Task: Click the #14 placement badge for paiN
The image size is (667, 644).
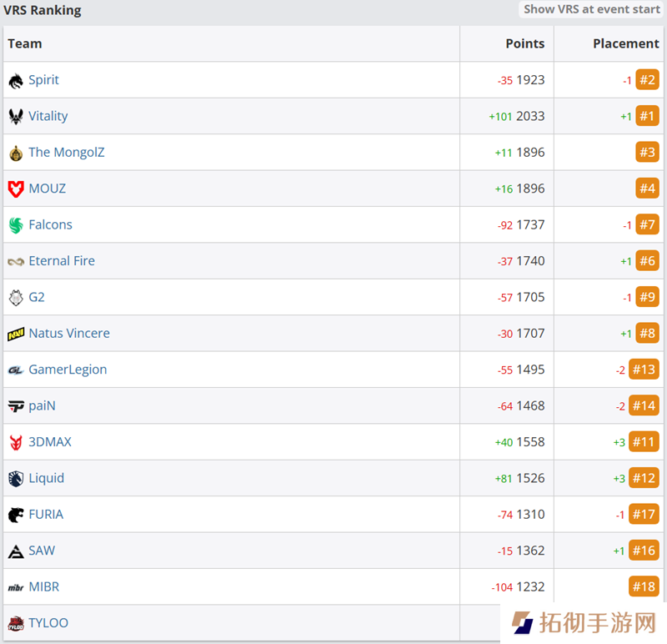Action: coord(644,405)
